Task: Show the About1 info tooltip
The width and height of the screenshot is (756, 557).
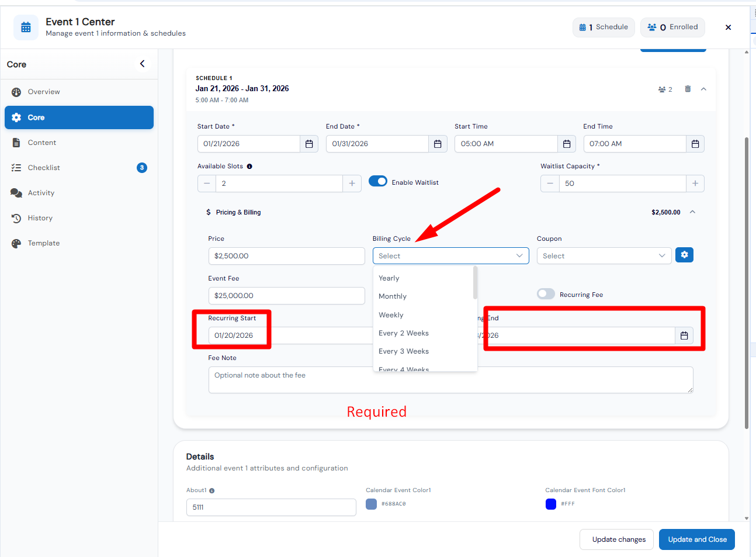Action: 211,491
